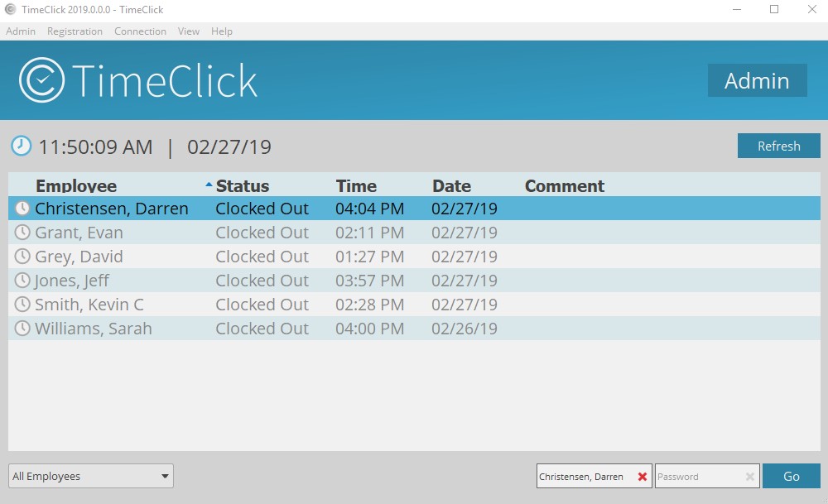The image size is (828, 504).
Task: Click the 02/26/19 date cell
Action: 465,329
